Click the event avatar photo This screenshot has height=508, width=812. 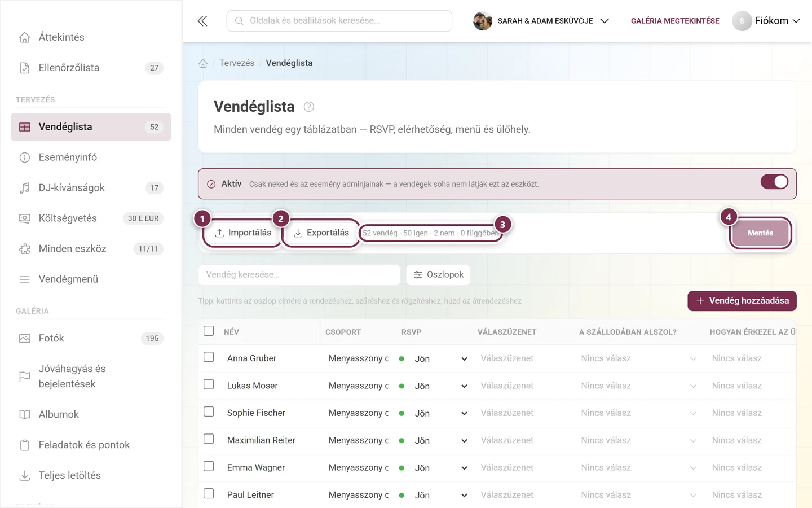(483, 21)
